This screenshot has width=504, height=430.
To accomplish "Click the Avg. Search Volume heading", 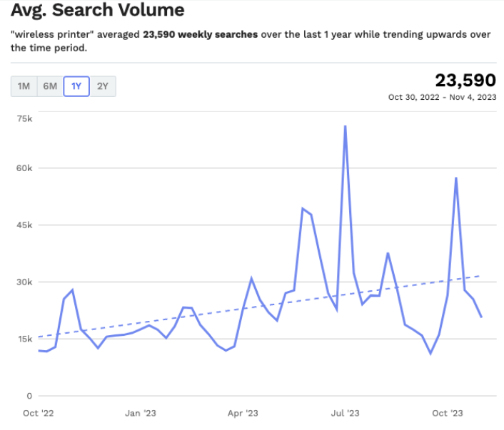I will [x=97, y=11].
